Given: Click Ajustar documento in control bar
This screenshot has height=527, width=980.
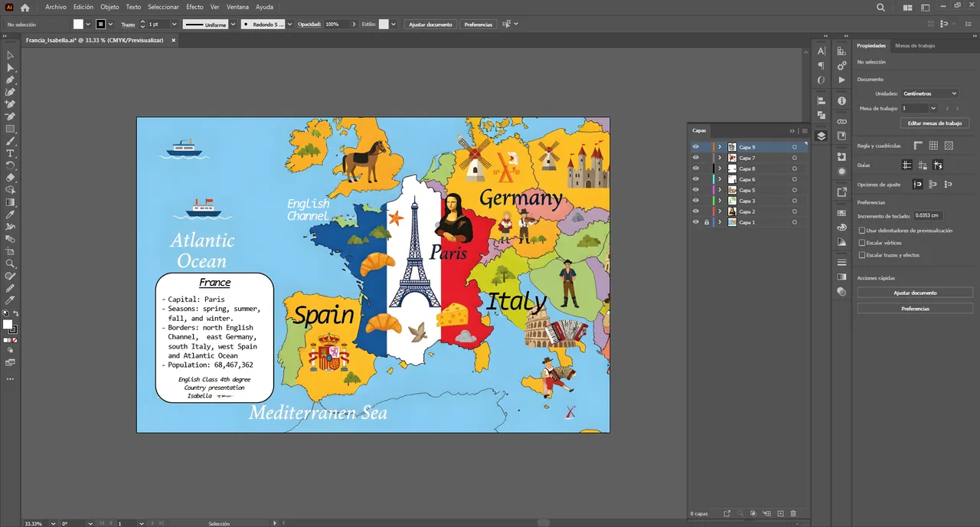Looking at the screenshot, I should click(430, 25).
